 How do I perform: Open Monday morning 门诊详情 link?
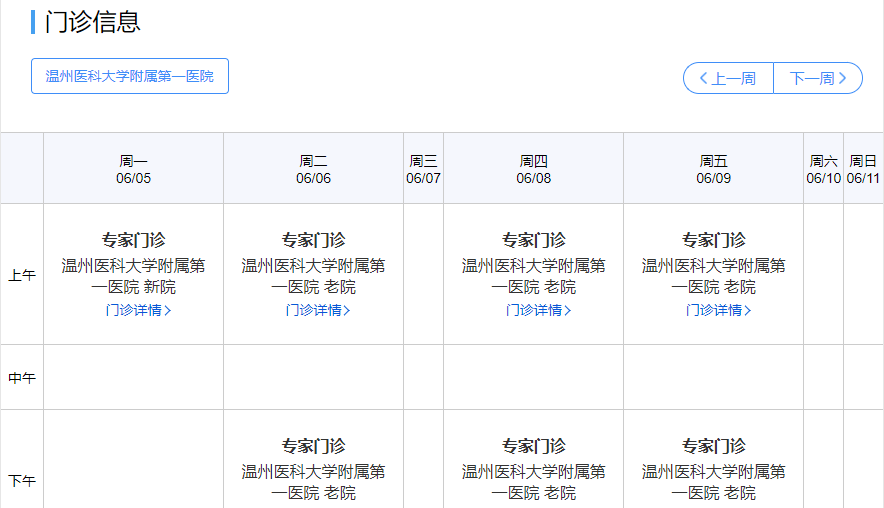[138, 310]
